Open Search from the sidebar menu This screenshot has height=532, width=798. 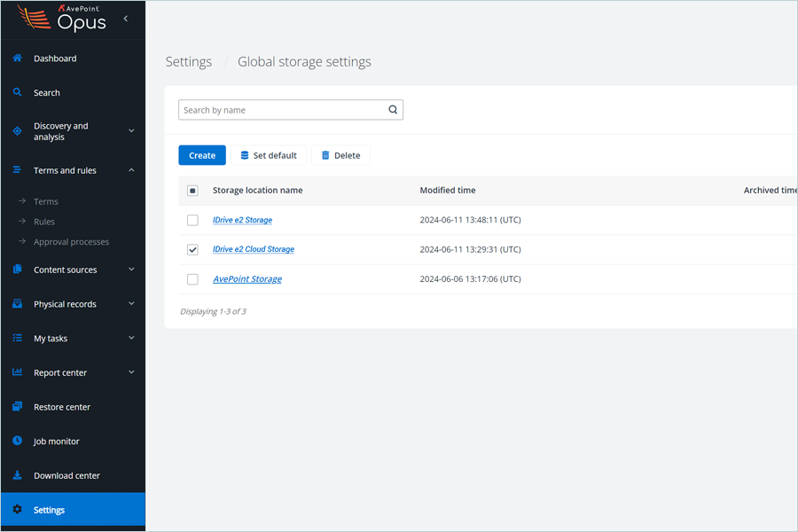click(x=47, y=92)
